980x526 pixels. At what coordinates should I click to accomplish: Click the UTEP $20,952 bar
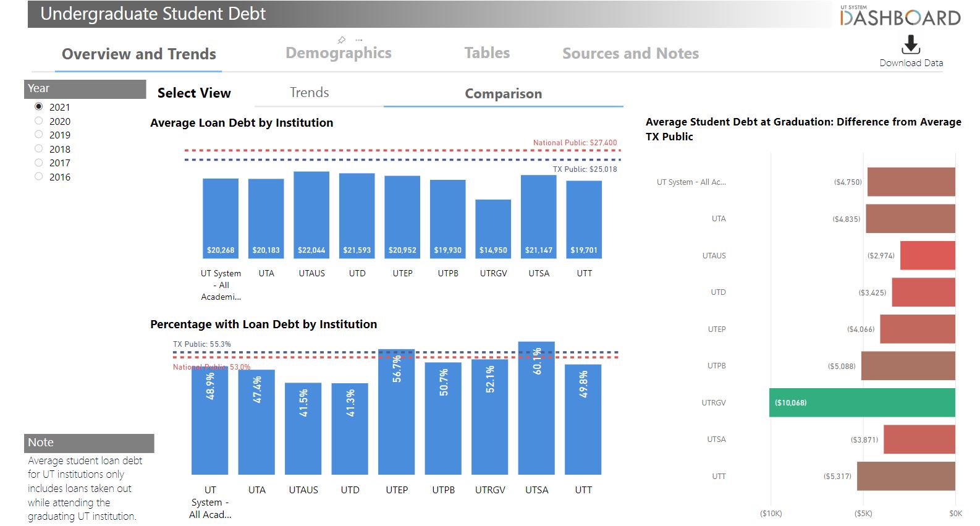point(402,217)
